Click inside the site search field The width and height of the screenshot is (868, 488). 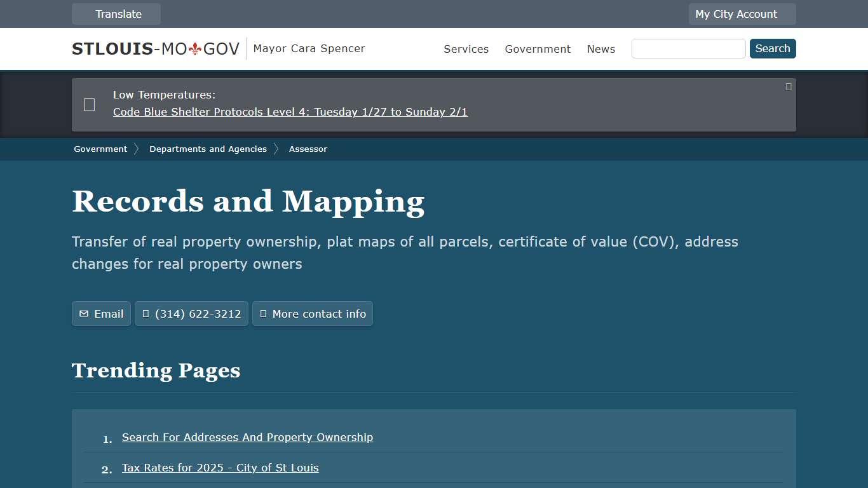688,48
